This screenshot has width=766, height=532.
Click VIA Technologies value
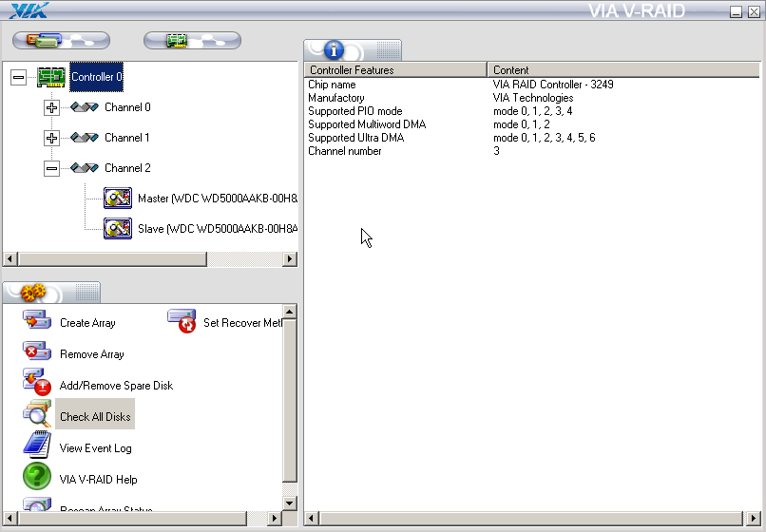tap(533, 98)
